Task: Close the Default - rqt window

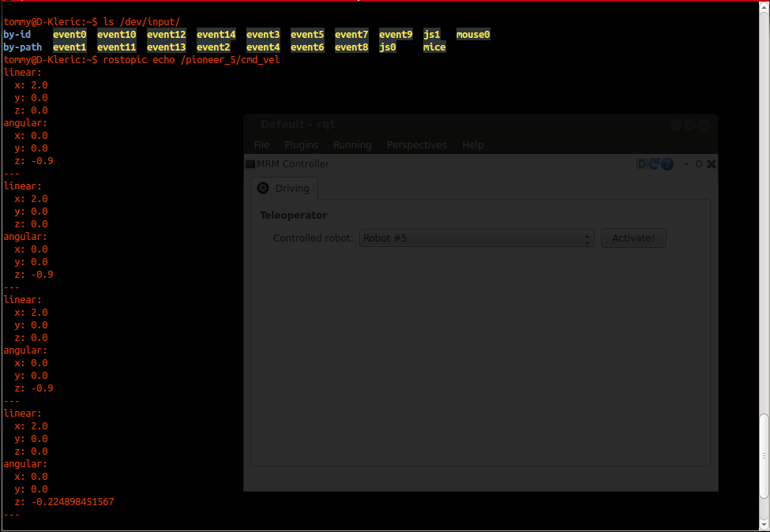Action: [704, 125]
